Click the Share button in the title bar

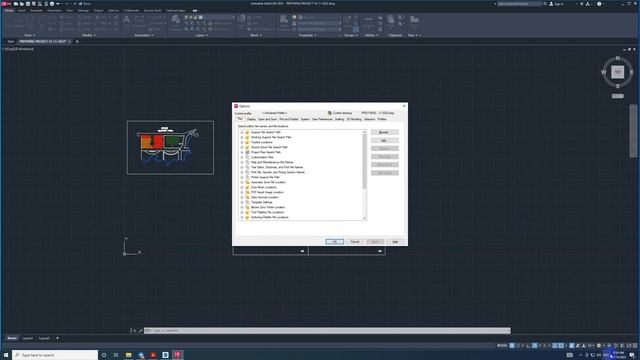click(x=85, y=4)
